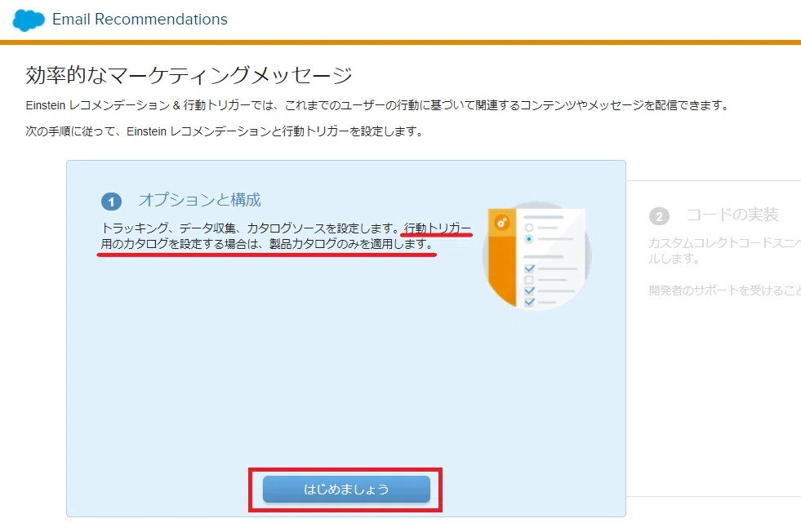Click the 効率的なマーケティングメッセージ page heading

coord(189,75)
